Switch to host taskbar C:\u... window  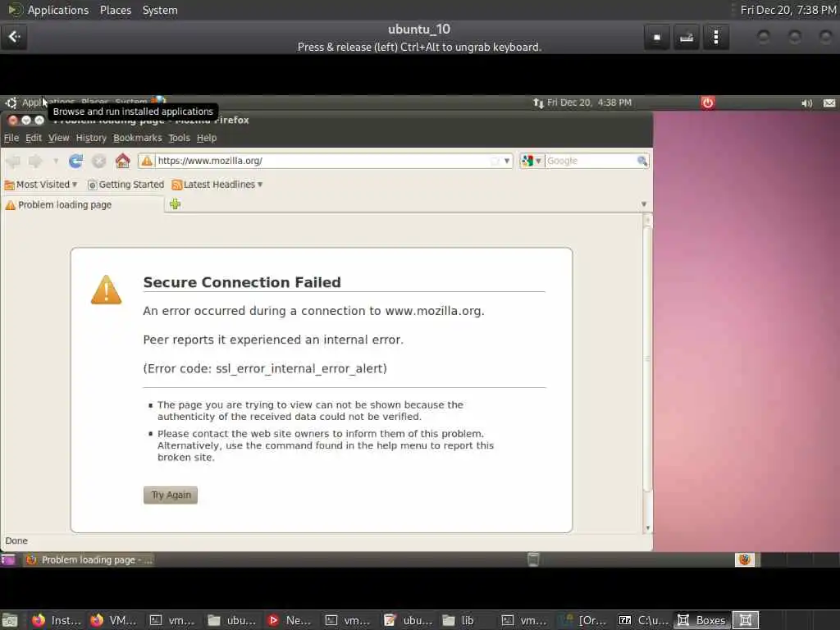pos(644,620)
